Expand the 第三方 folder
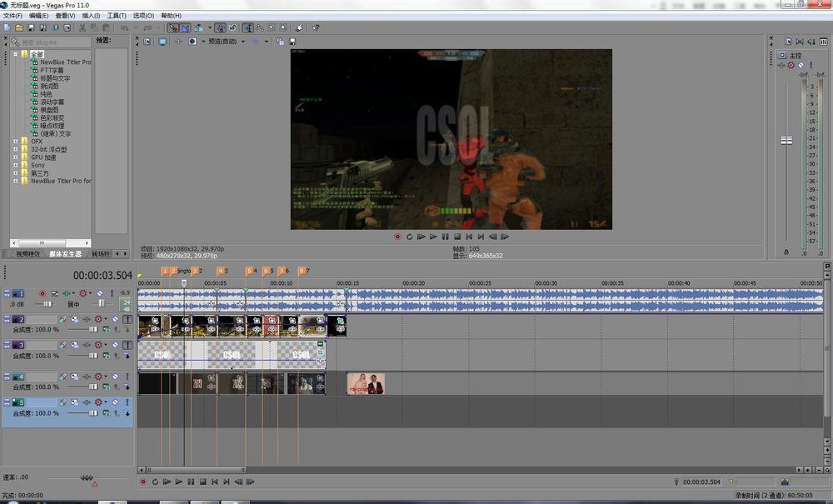This screenshot has height=504, width=833. click(15, 173)
